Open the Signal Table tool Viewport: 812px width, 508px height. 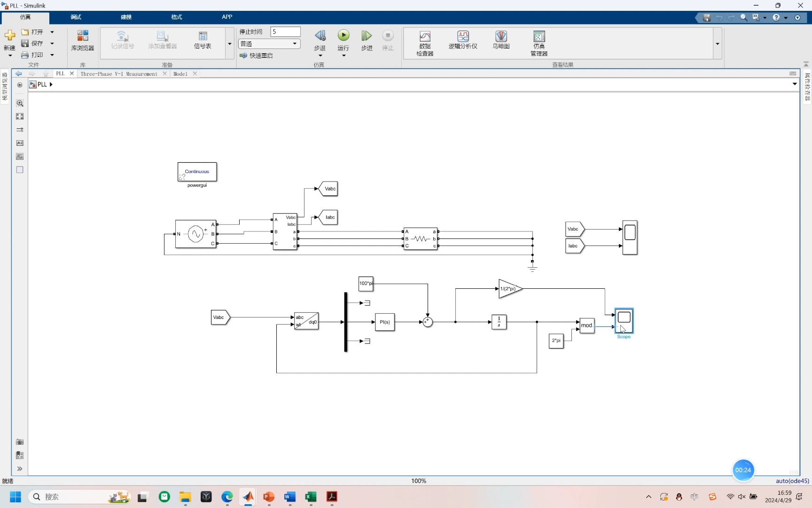[203, 40]
